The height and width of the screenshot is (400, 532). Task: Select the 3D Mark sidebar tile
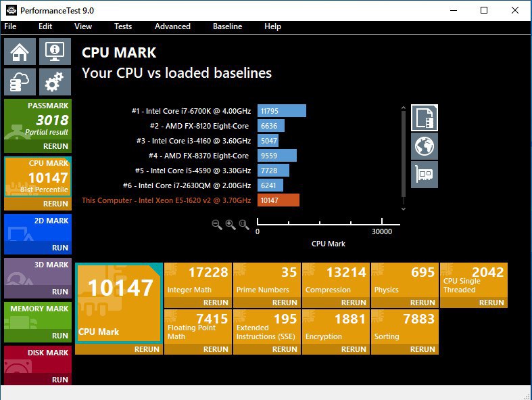[x=38, y=271]
